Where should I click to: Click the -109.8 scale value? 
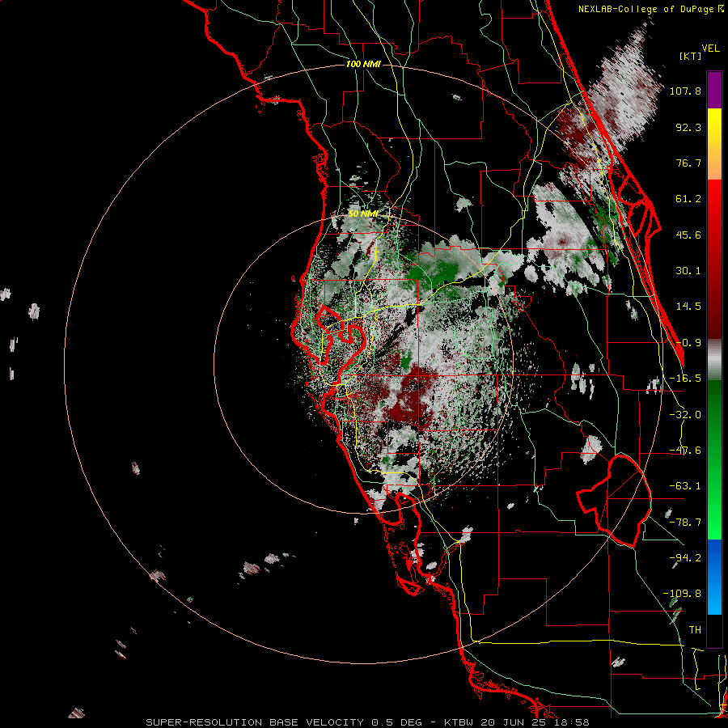click(x=682, y=594)
